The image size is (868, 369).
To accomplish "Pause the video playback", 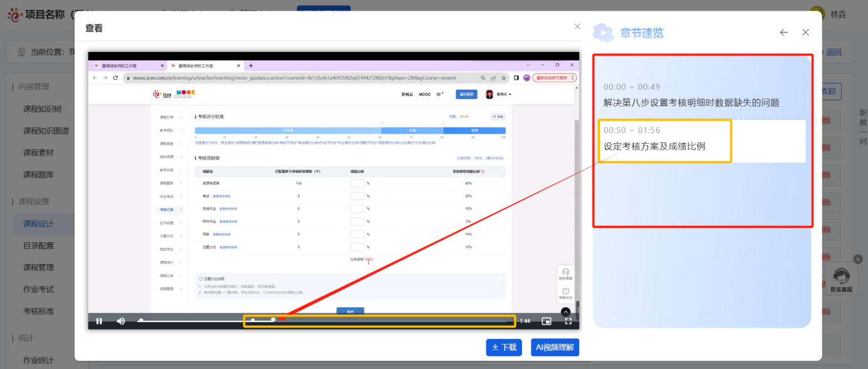I will [99, 321].
